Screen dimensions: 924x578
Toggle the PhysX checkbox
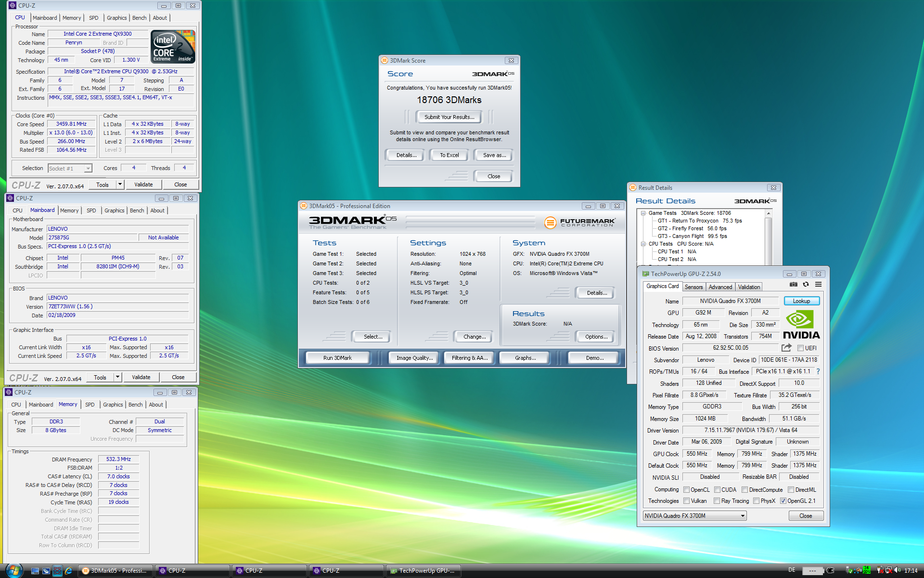pyautogui.click(x=757, y=501)
